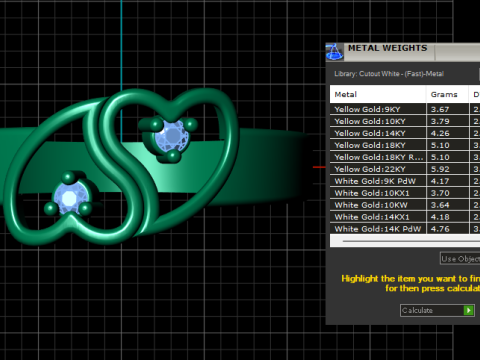The width and height of the screenshot is (480, 360).
Task: Select the lower gemstone in the left heart
Action: 70,198
